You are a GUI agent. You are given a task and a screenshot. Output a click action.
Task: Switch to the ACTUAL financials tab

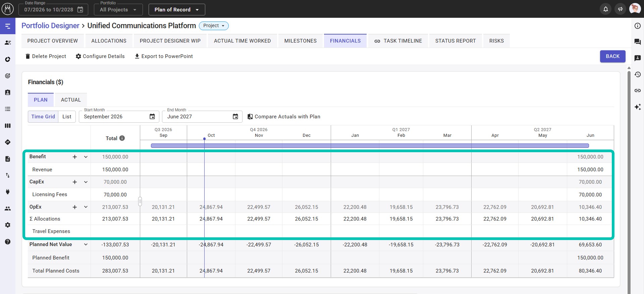point(71,100)
